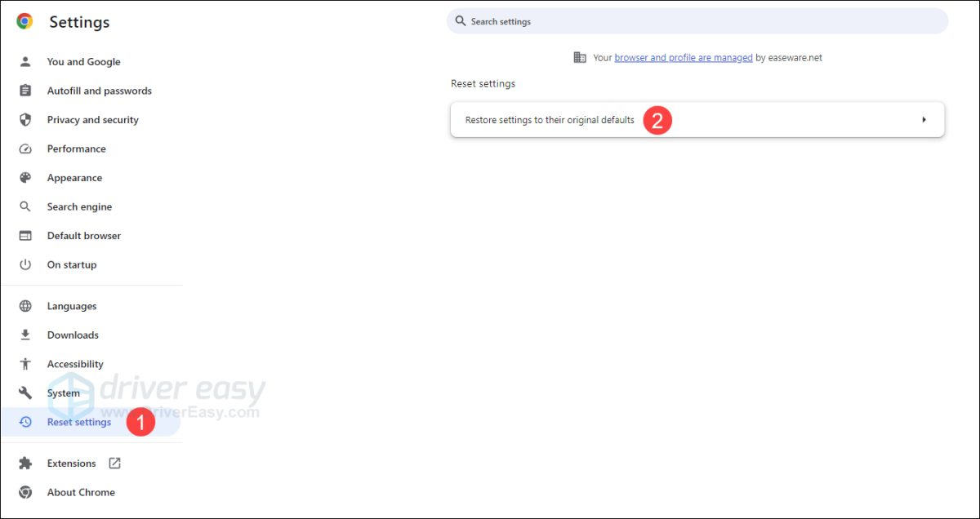Click the You and Google person icon
Screen dimensions: 980x519
point(25,62)
